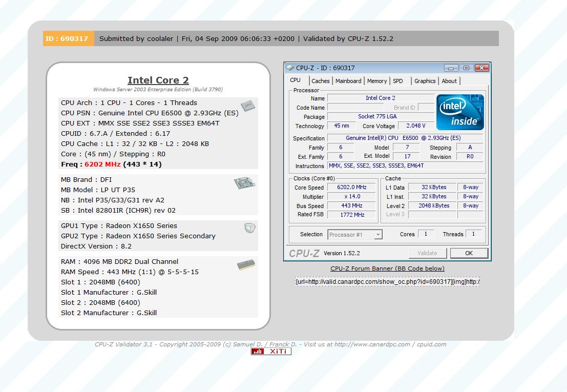The height and width of the screenshot is (392, 567).
Task: Switch to the Caches tab
Action: coord(321,81)
